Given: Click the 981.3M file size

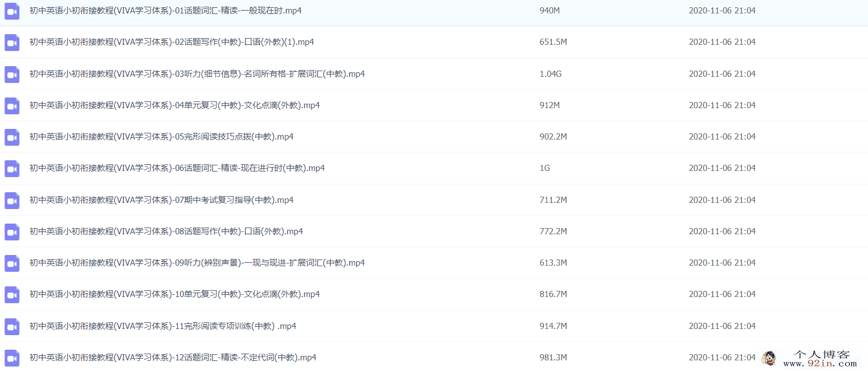Looking at the screenshot, I should [553, 358].
